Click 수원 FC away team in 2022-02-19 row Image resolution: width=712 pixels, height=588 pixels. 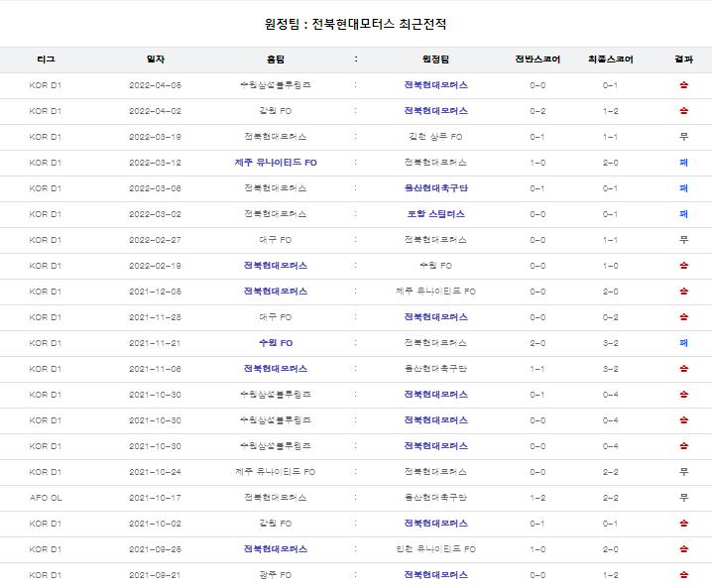click(435, 266)
